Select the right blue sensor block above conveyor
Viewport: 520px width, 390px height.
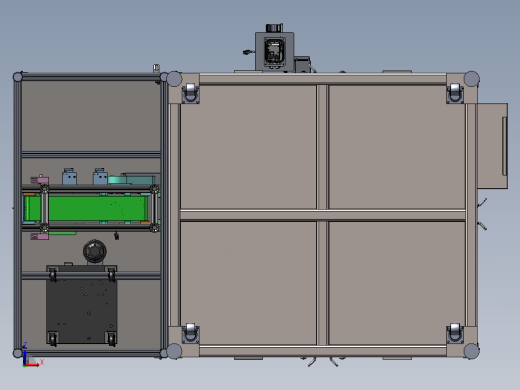[100, 177]
